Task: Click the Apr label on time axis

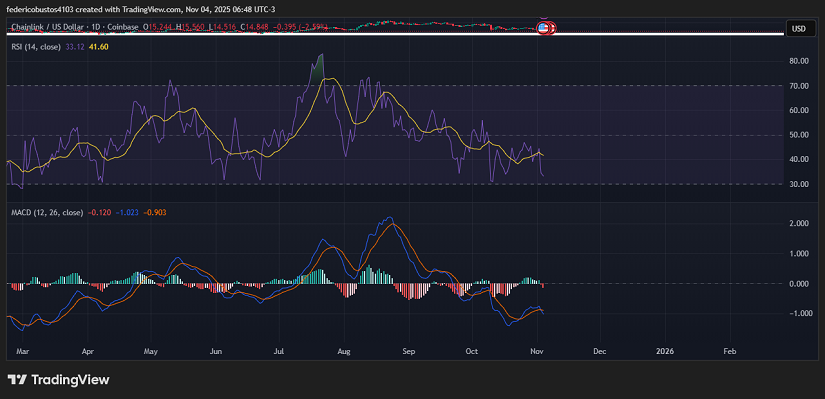Action: point(88,351)
